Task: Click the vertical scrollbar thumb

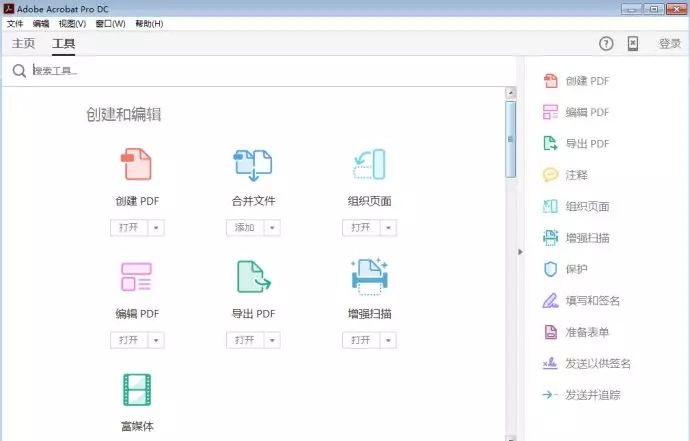Action: pyautogui.click(x=510, y=139)
